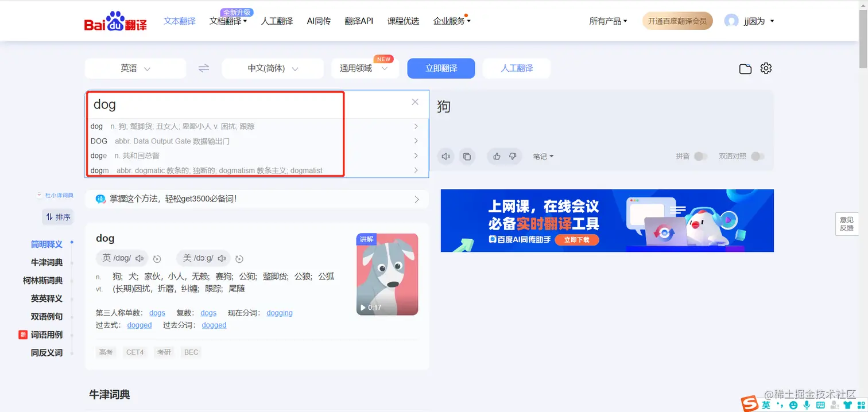This screenshot has width=868, height=412.
Task: Jump to 双语例句 section in sidebar
Action: click(46, 317)
